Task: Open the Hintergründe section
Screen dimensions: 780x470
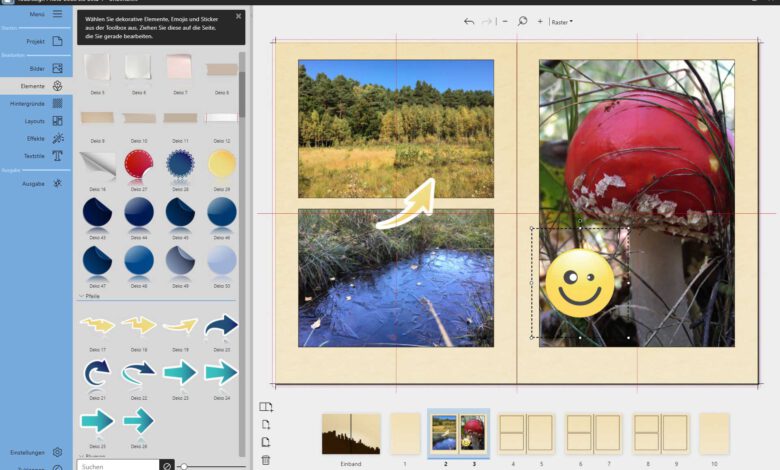Action: (36, 103)
